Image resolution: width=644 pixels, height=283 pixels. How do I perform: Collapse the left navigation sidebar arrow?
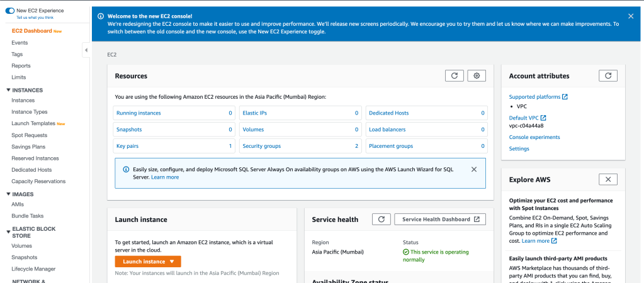pyautogui.click(x=86, y=50)
